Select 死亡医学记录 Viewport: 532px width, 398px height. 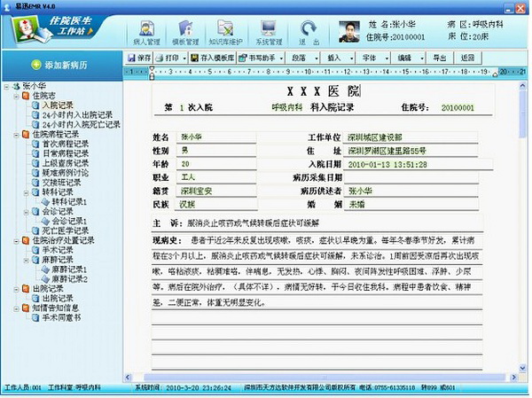(65, 231)
